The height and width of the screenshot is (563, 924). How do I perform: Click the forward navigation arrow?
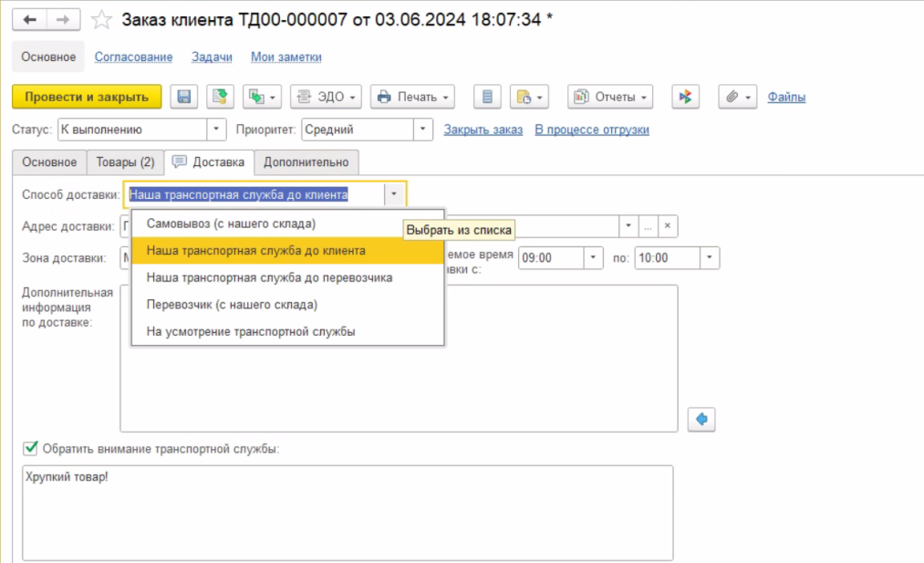point(62,19)
